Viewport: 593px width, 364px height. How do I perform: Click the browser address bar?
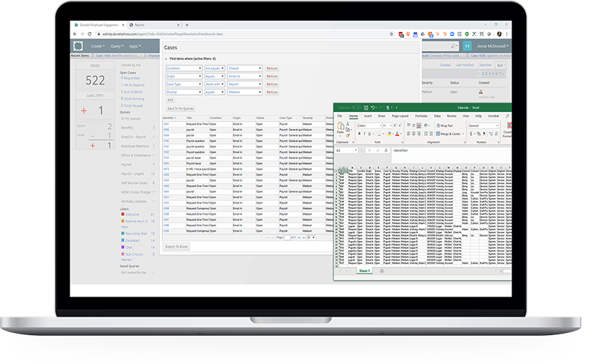pyautogui.click(x=242, y=34)
